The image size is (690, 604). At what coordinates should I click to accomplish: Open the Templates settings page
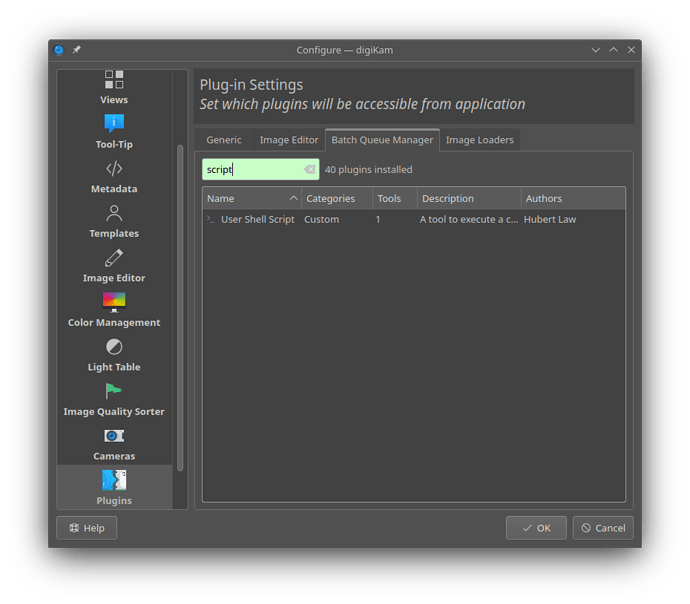(x=114, y=221)
